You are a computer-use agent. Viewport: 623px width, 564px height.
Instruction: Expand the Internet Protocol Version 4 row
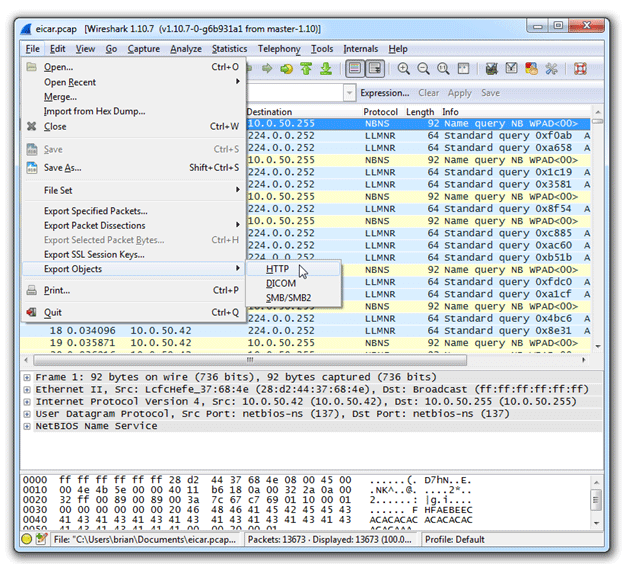pos(27,402)
